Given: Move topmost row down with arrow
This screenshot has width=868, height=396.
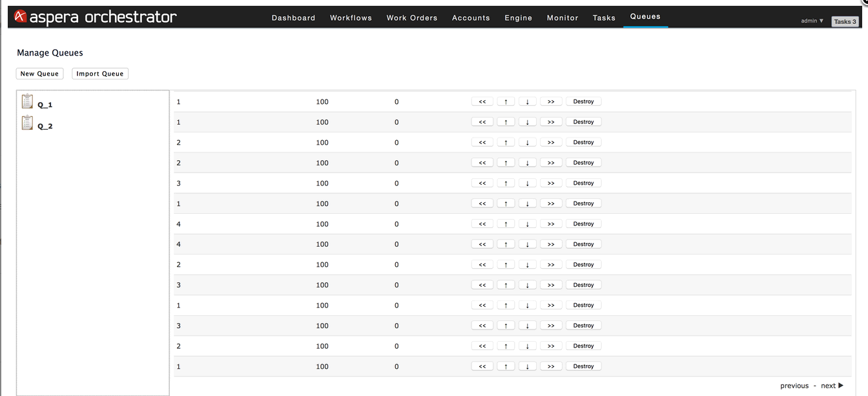Looking at the screenshot, I should (x=528, y=101).
